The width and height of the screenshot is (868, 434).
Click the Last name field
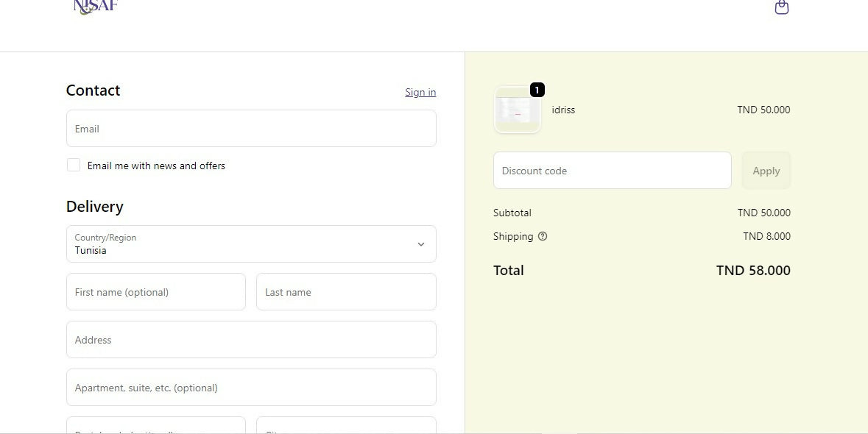pyautogui.click(x=346, y=292)
